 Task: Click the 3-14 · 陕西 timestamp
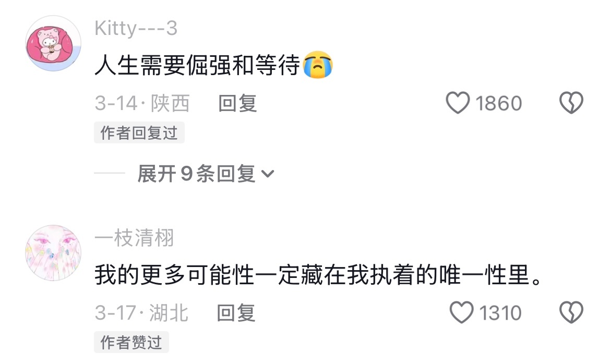(142, 103)
